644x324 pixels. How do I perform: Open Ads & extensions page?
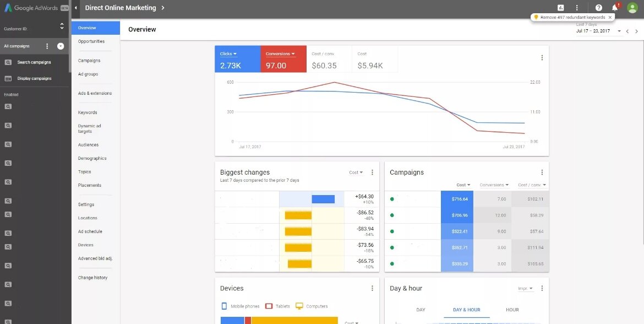(x=95, y=93)
